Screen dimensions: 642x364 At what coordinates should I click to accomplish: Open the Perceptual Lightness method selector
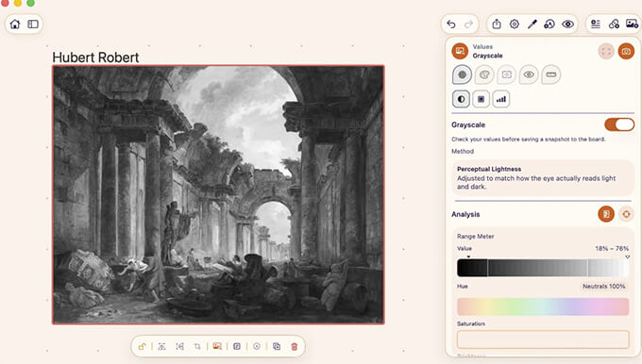click(x=543, y=178)
